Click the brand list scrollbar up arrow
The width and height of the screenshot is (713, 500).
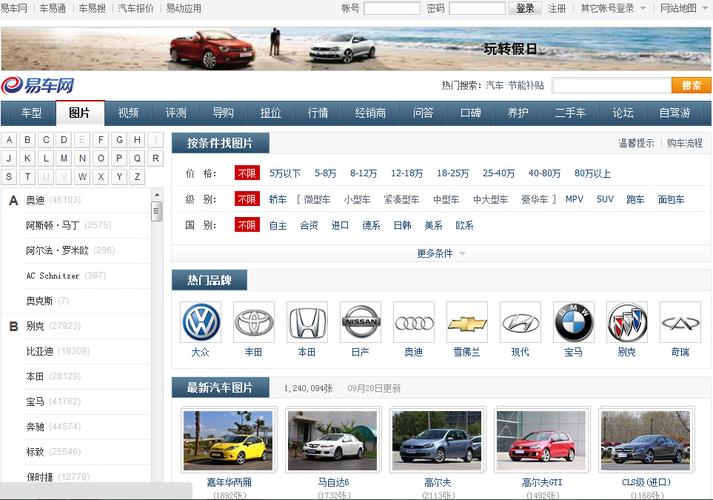[157, 195]
